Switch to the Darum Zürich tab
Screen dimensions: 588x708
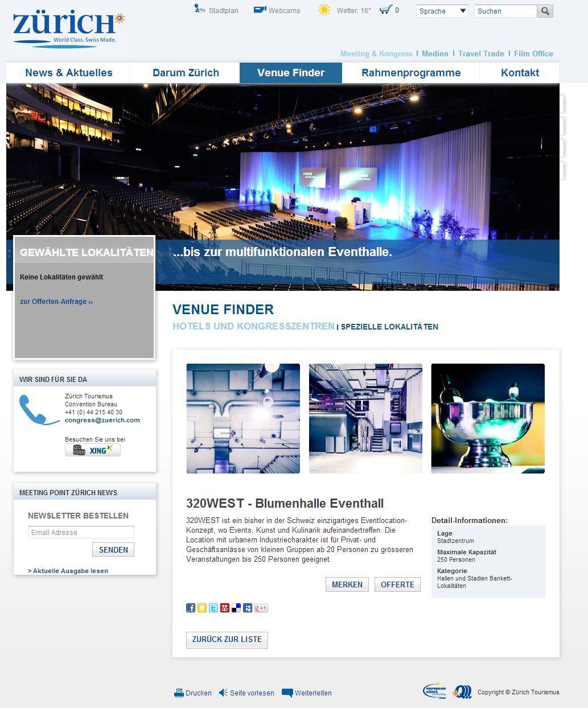tap(186, 73)
